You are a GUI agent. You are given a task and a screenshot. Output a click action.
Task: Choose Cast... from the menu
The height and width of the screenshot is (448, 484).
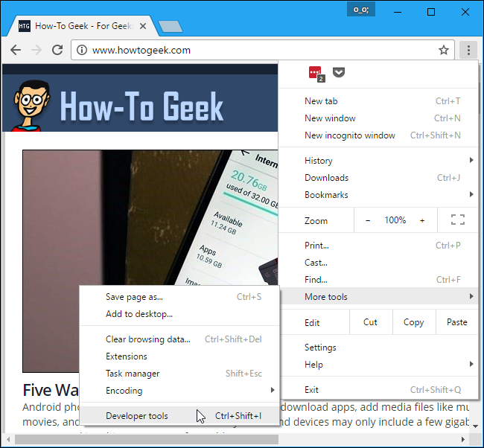click(x=378, y=263)
